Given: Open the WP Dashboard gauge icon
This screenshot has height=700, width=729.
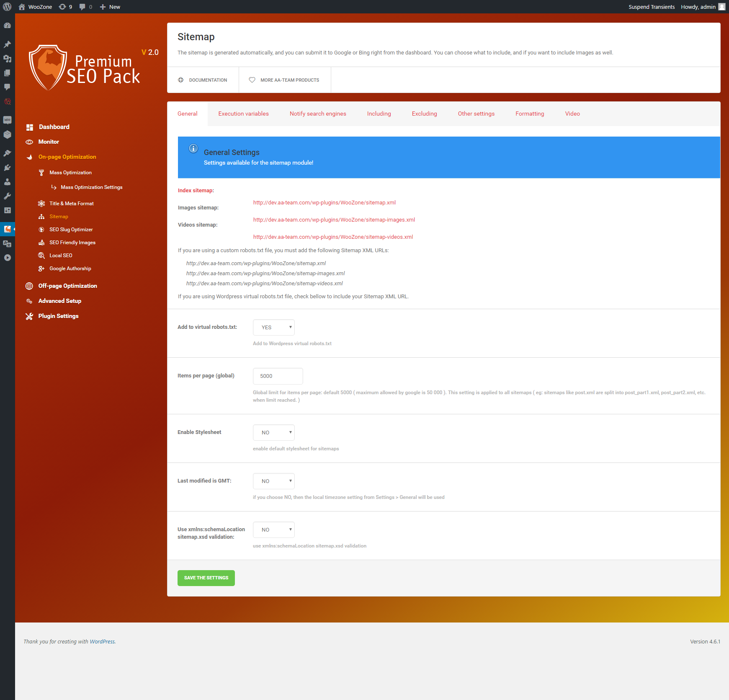Looking at the screenshot, I should click(x=7, y=26).
